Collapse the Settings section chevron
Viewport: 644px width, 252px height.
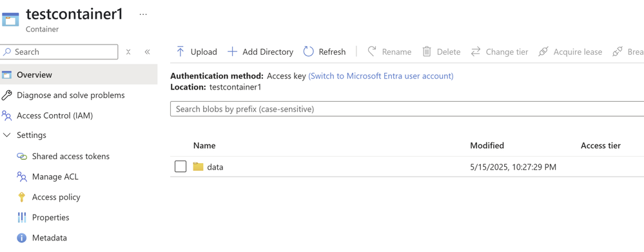point(6,135)
